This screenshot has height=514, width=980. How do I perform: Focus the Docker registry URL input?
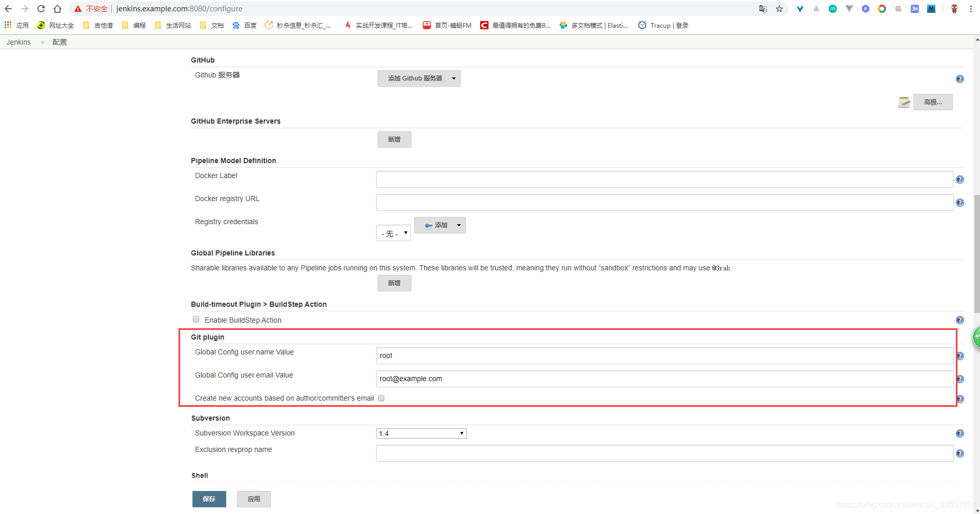click(x=664, y=203)
